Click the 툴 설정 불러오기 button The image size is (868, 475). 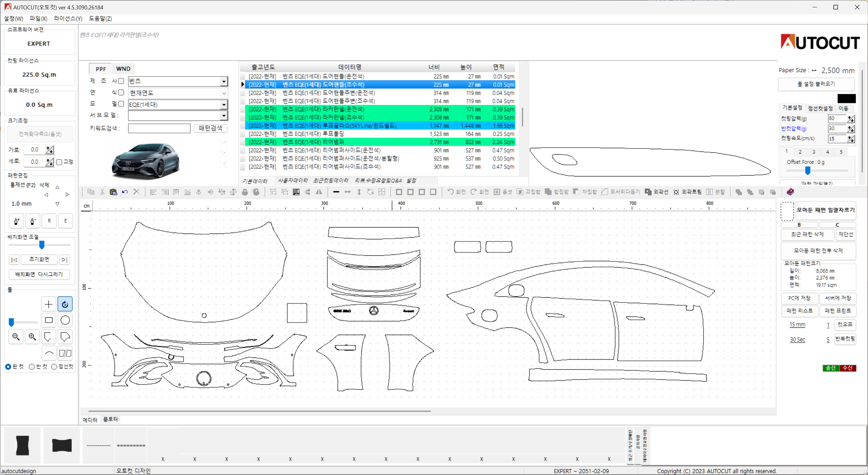pyautogui.click(x=816, y=84)
